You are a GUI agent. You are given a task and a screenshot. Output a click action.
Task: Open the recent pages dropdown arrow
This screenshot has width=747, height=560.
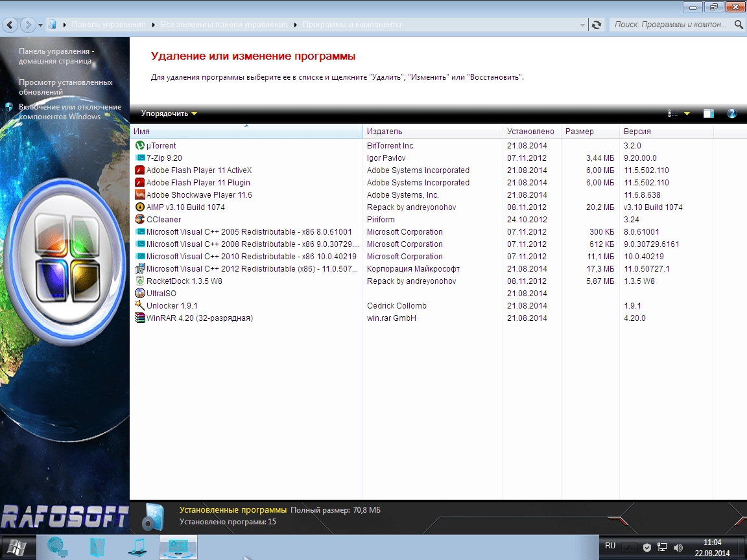[40, 25]
